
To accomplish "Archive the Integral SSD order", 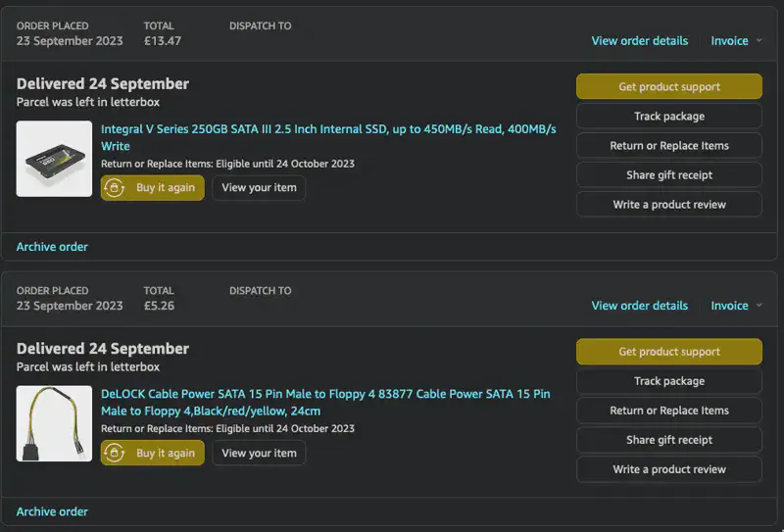I will [x=52, y=247].
